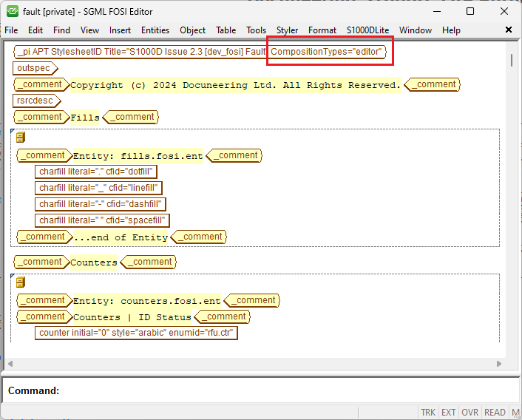This screenshot has width=522, height=420.
Task: Open the Object menu
Action: point(192,30)
